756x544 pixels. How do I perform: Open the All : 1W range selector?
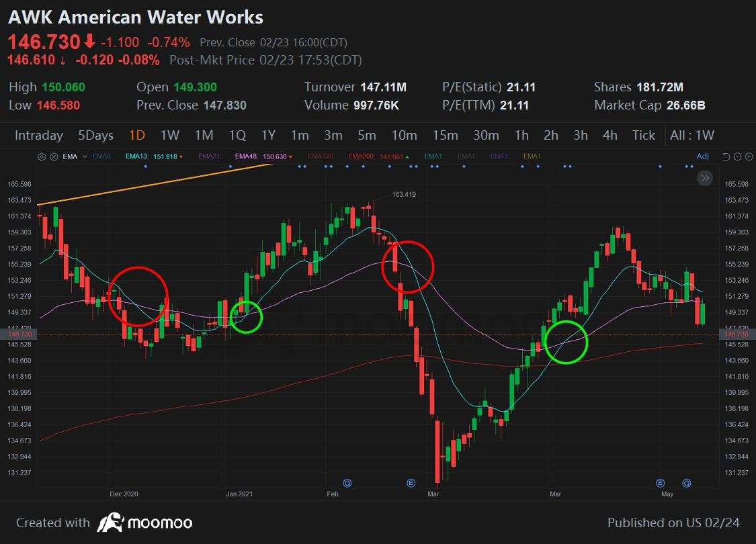click(x=692, y=136)
